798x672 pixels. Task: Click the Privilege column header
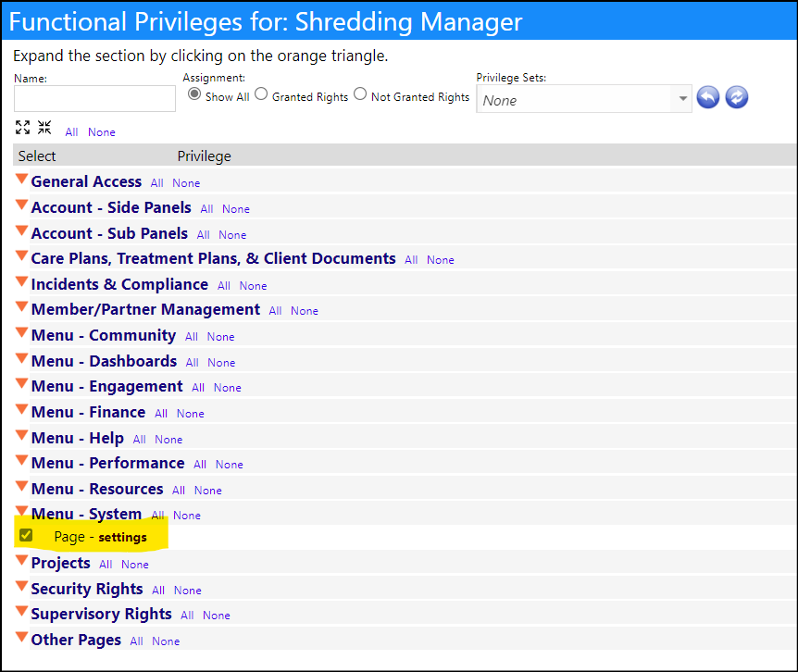(204, 156)
